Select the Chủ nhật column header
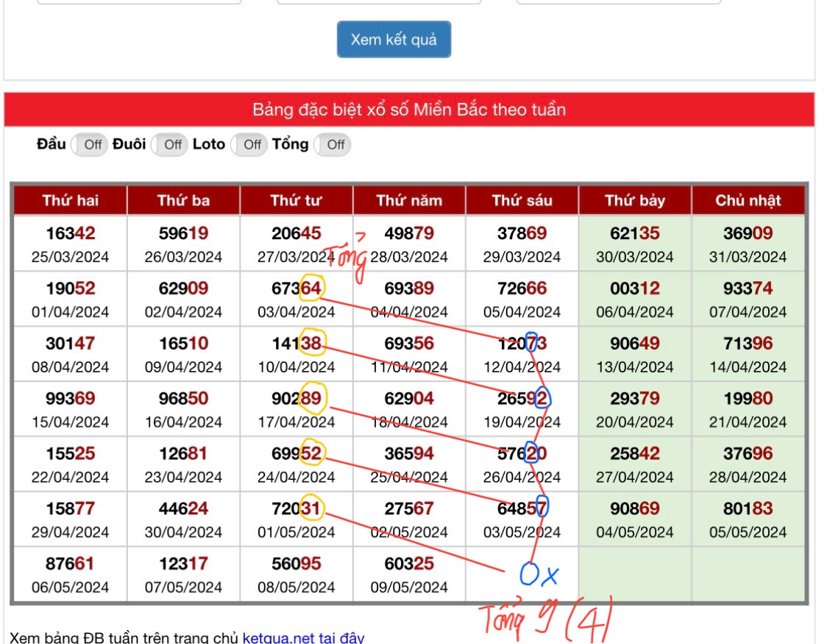 [748, 200]
